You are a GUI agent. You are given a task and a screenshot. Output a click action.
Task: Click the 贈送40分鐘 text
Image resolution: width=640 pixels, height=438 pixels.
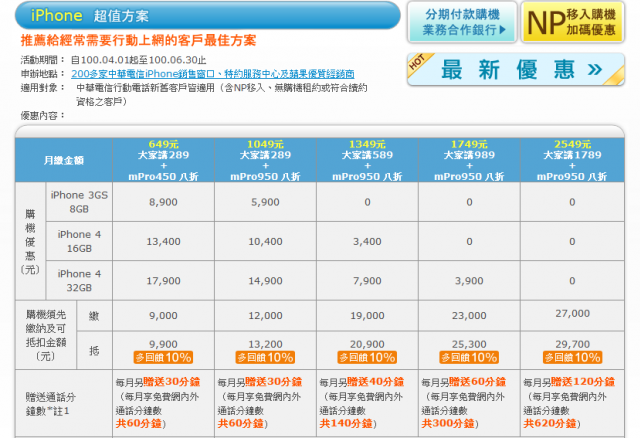(376, 382)
